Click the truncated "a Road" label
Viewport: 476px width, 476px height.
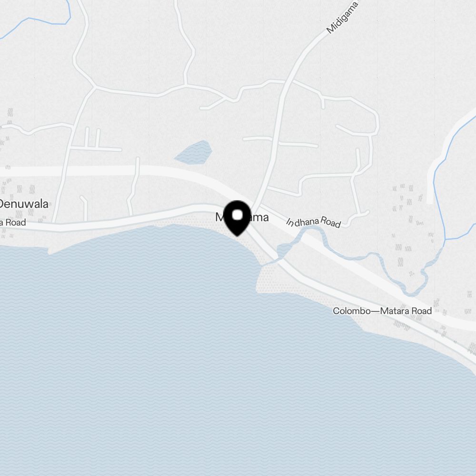(x=13, y=222)
